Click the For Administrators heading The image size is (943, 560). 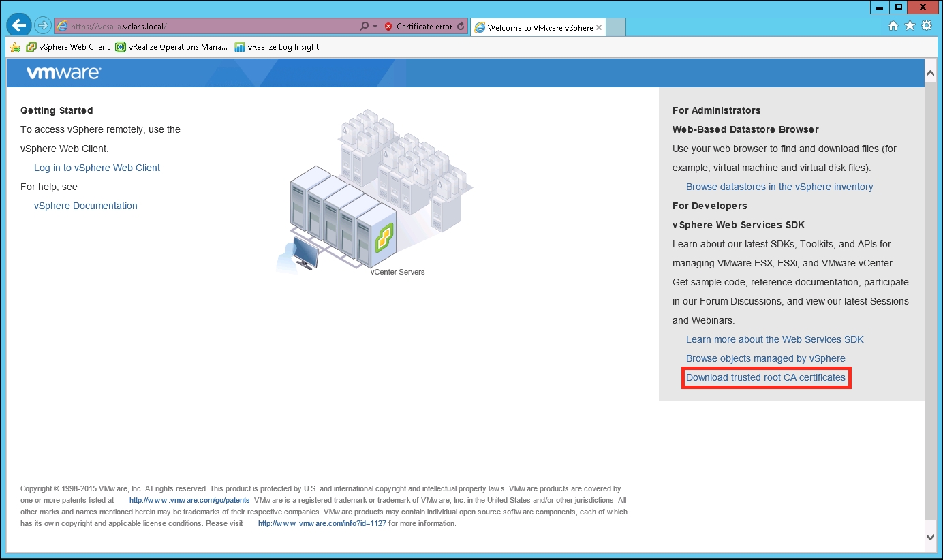pyautogui.click(x=717, y=110)
